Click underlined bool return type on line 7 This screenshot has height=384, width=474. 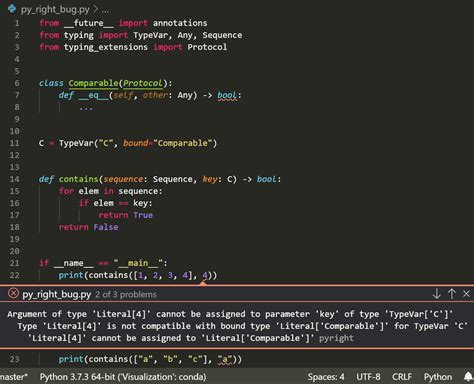[x=227, y=95]
